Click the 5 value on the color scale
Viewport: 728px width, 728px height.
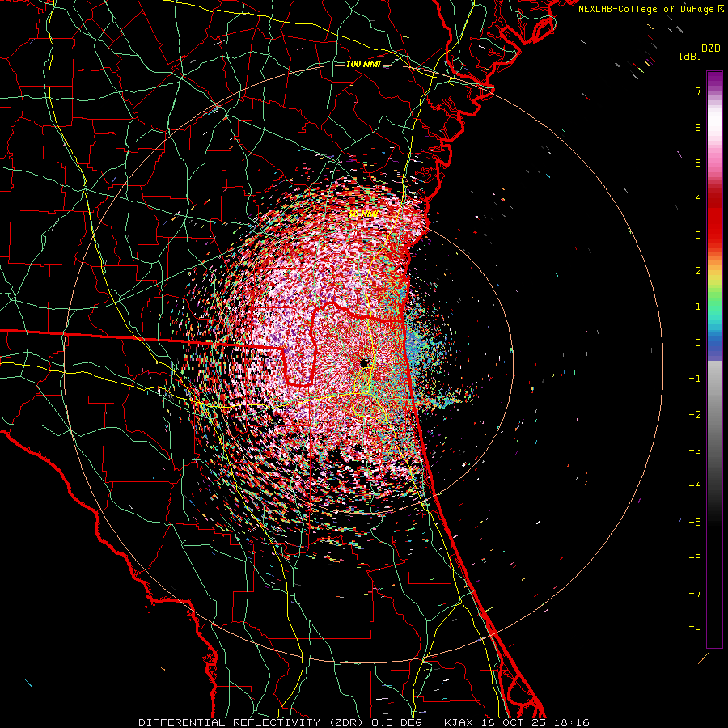click(x=698, y=163)
